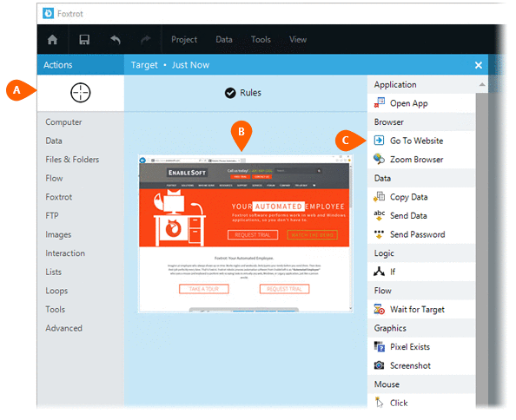Click the Browser group header

pos(421,122)
